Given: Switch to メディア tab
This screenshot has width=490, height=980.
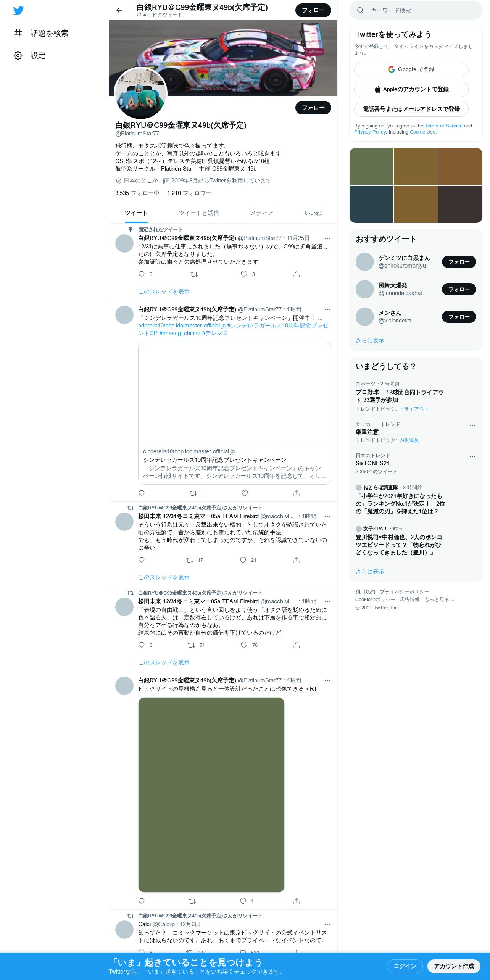Looking at the screenshot, I should tap(262, 213).
